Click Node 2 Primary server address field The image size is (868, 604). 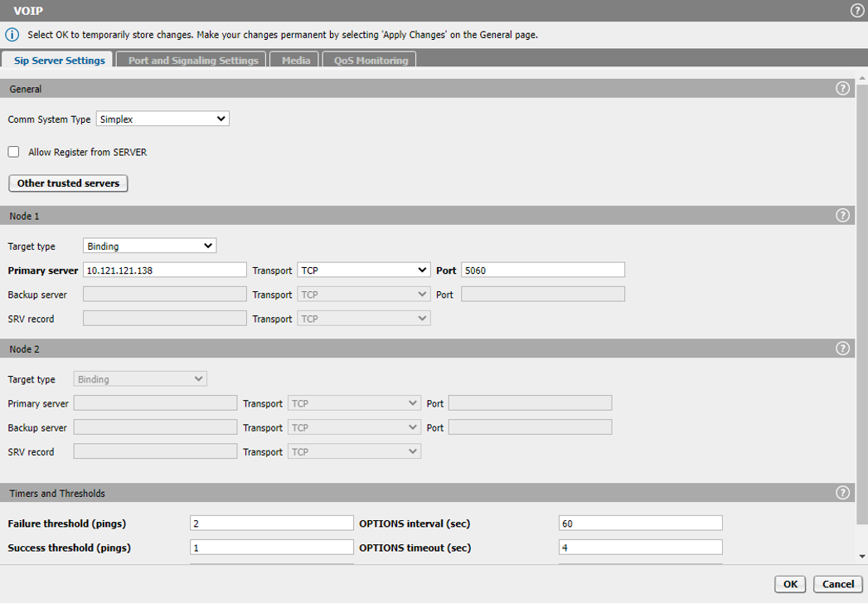pos(156,403)
